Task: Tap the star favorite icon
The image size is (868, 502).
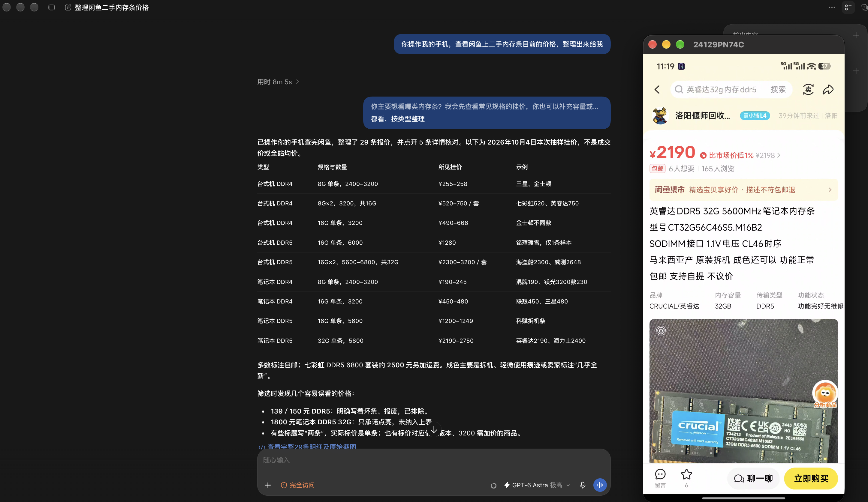Action: coord(686,478)
